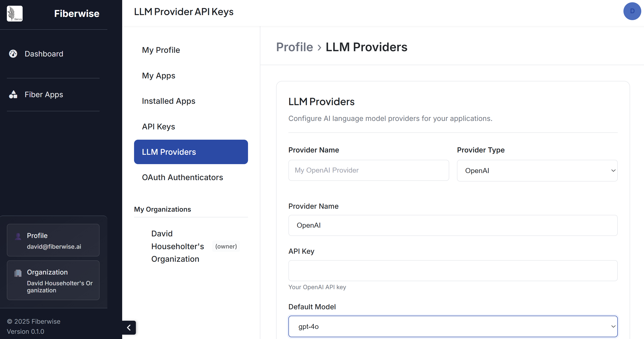This screenshot has width=644, height=339.
Task: Expand the Default Model gpt-4o dropdown
Action: click(x=453, y=326)
